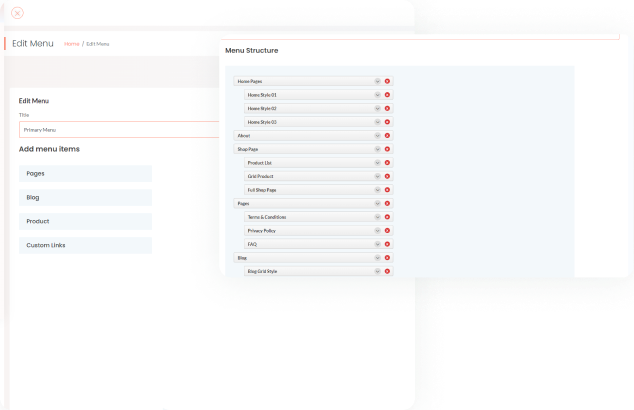The width and height of the screenshot is (634, 410).
Task: Expand the Home Style 02 item options
Action: 377,108
